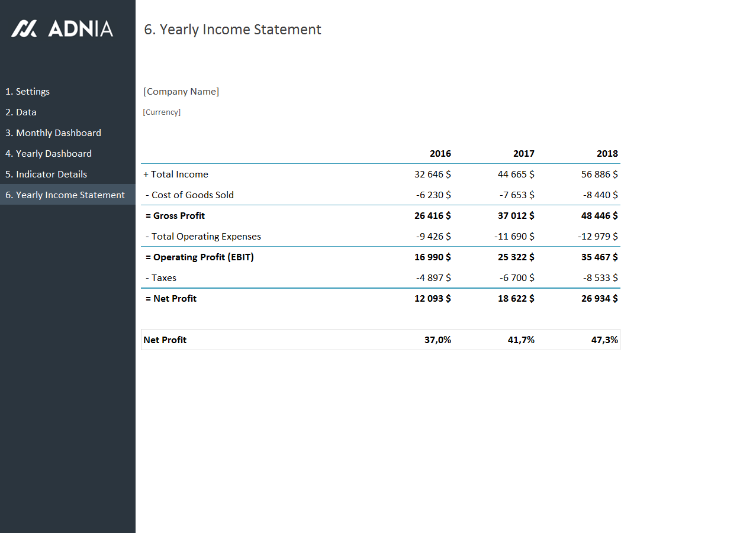Click the ADNIA logo icon
The height and width of the screenshot is (533, 756).
24,28
